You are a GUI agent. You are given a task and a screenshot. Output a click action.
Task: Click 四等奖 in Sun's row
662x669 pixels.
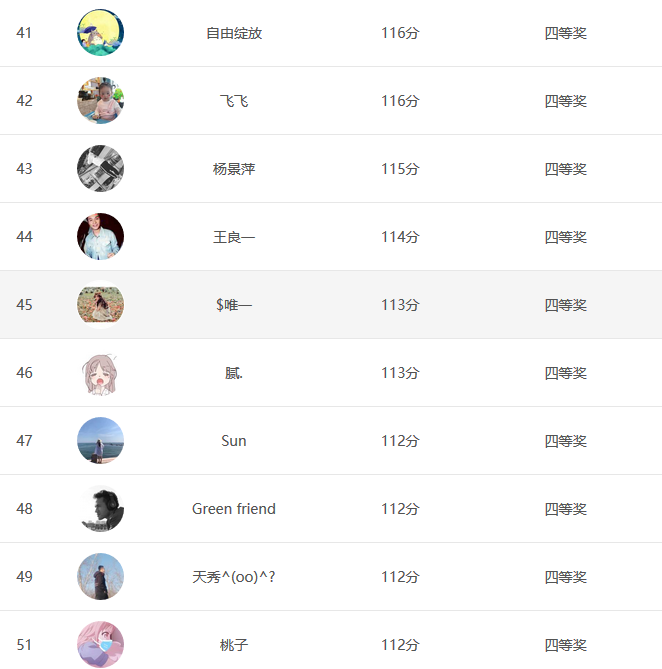click(566, 441)
